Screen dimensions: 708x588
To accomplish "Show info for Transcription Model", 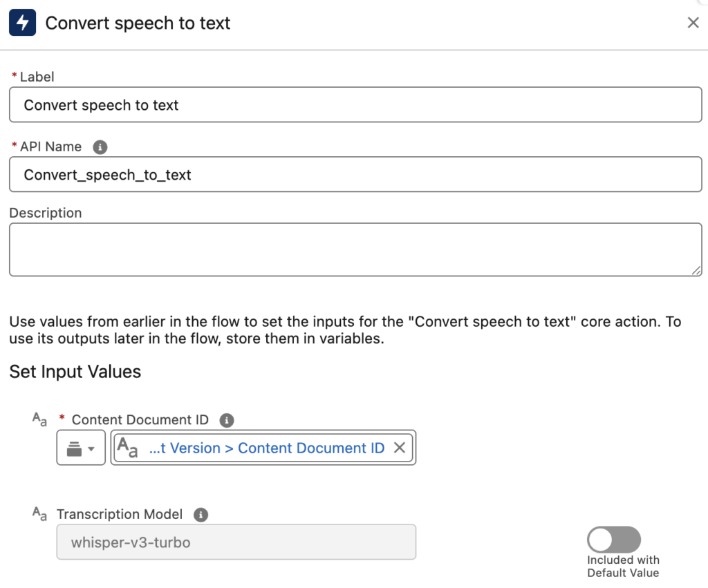I will click(x=201, y=515).
